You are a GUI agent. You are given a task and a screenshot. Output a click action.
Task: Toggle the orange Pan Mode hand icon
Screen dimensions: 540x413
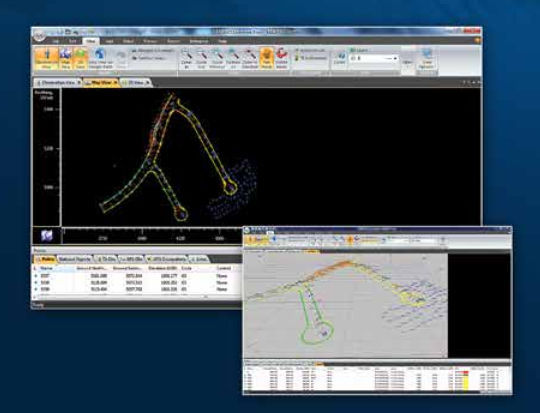[266, 59]
